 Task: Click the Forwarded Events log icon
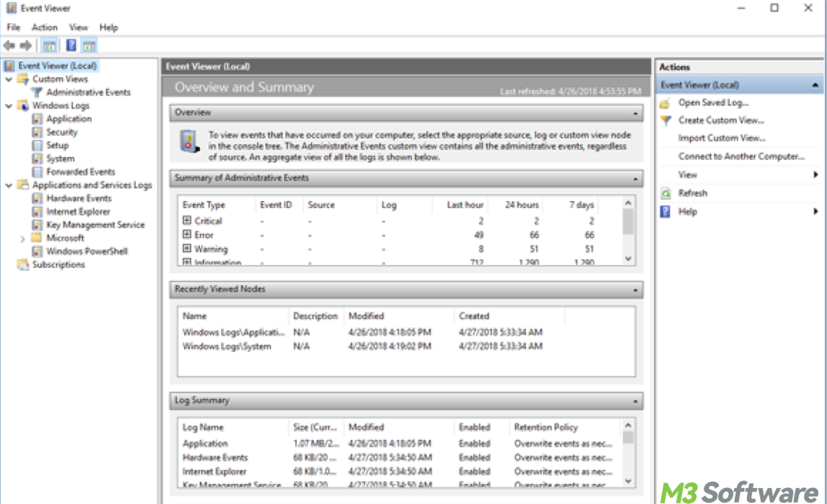[38, 172]
